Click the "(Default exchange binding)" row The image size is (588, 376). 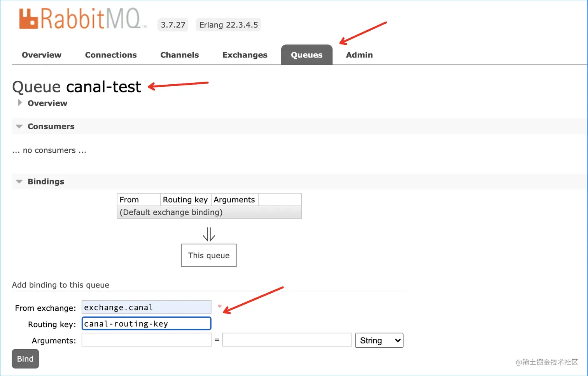pos(209,212)
